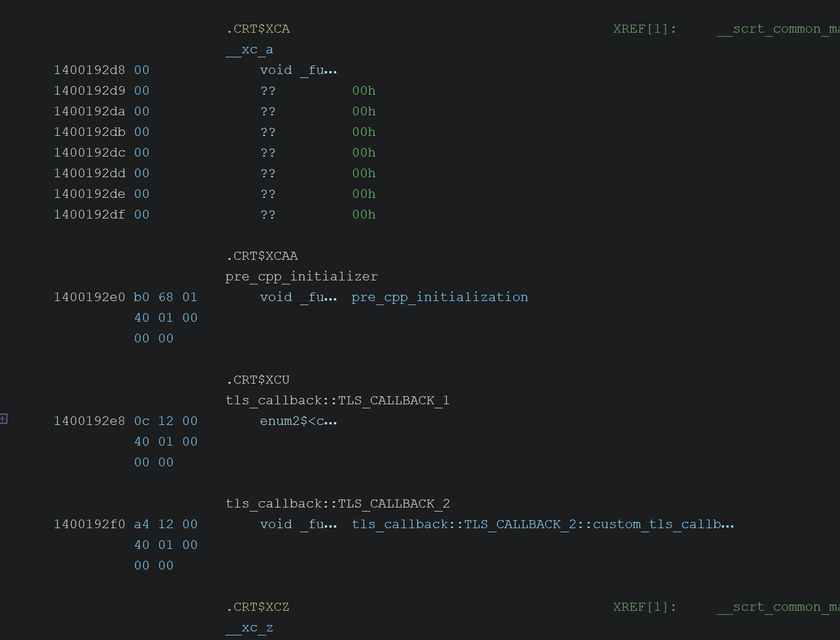The height and width of the screenshot is (640, 840).
Task: Click the tls_callback::TLS_CALLBACK_1 label
Action: pos(338,400)
